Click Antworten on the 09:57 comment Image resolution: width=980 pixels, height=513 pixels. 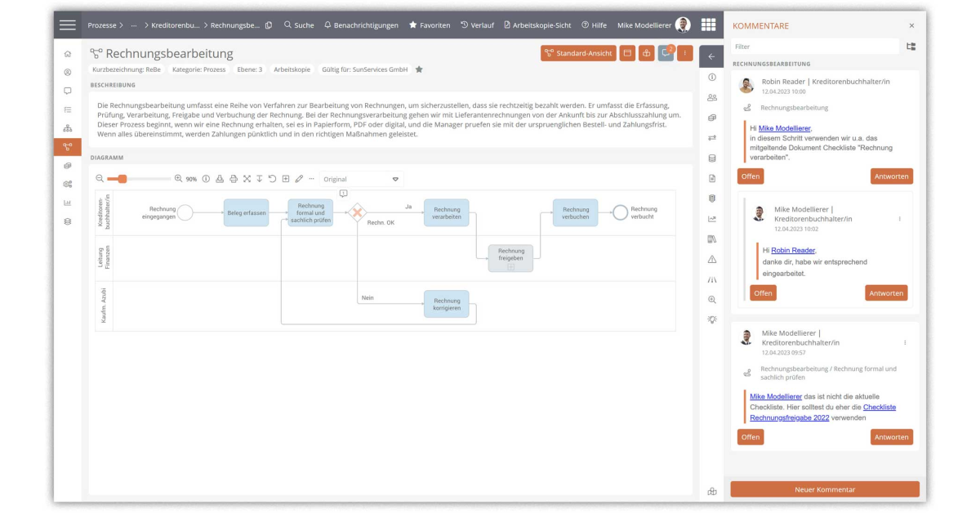[891, 437]
